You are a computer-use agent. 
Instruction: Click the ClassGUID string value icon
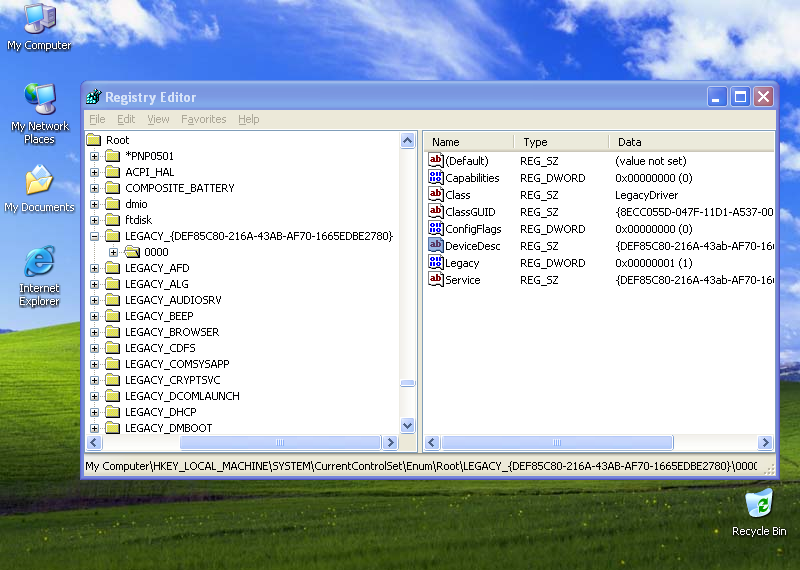point(435,211)
